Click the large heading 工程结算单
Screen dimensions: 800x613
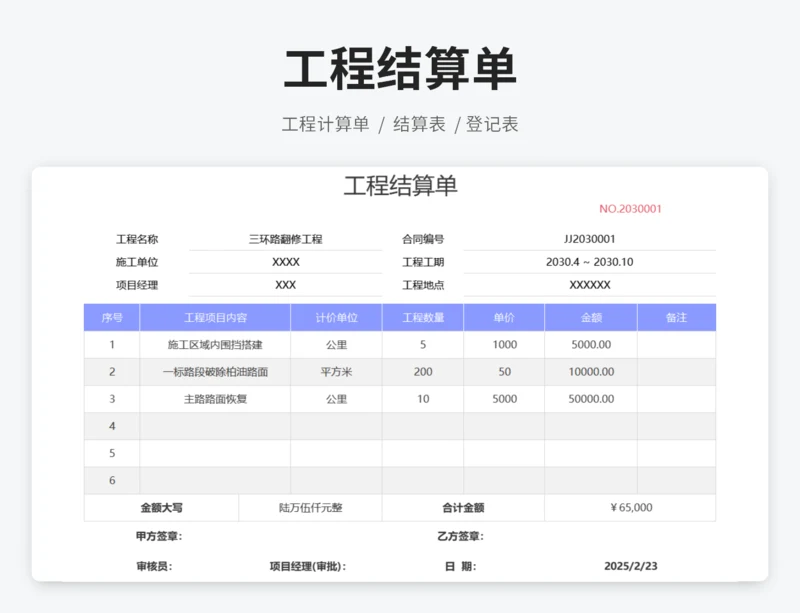pyautogui.click(x=400, y=69)
